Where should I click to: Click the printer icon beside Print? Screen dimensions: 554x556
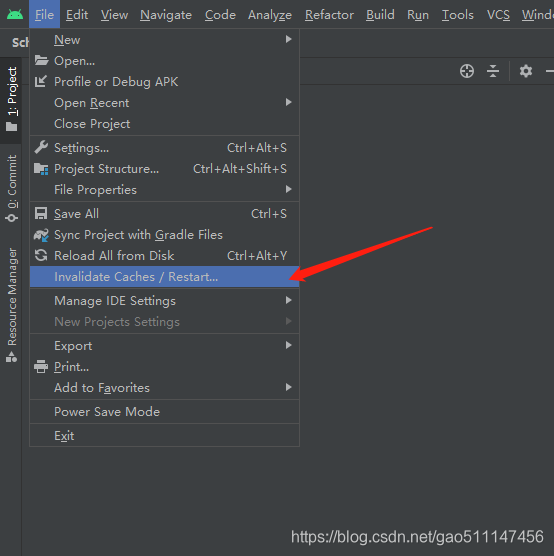tap(41, 366)
